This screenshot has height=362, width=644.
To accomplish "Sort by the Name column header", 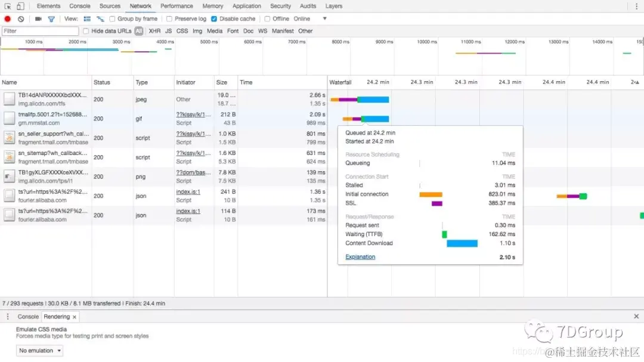I will (x=45, y=82).
